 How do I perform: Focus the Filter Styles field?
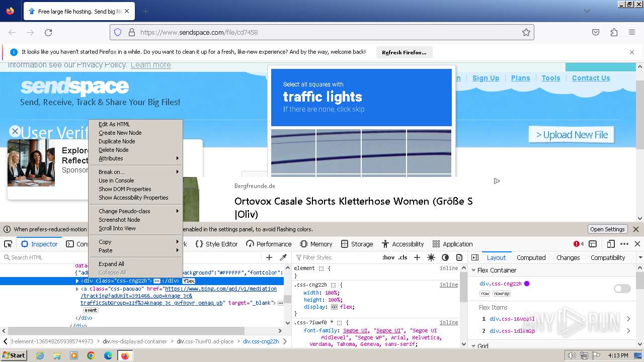tap(336, 257)
